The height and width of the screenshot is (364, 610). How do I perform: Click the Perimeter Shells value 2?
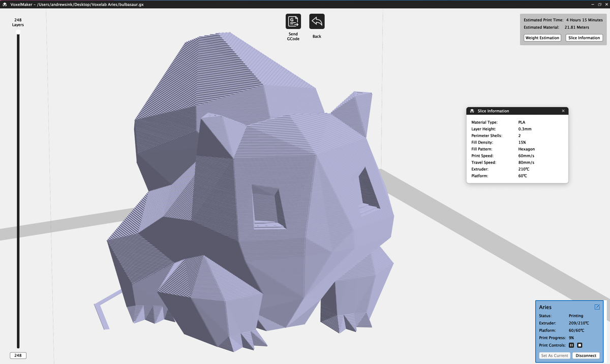coord(520,136)
